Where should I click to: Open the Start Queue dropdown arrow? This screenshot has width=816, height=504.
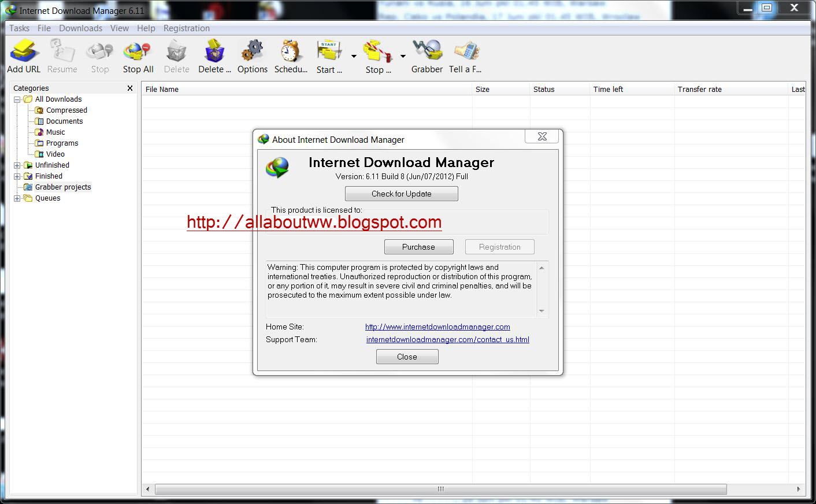pos(354,56)
